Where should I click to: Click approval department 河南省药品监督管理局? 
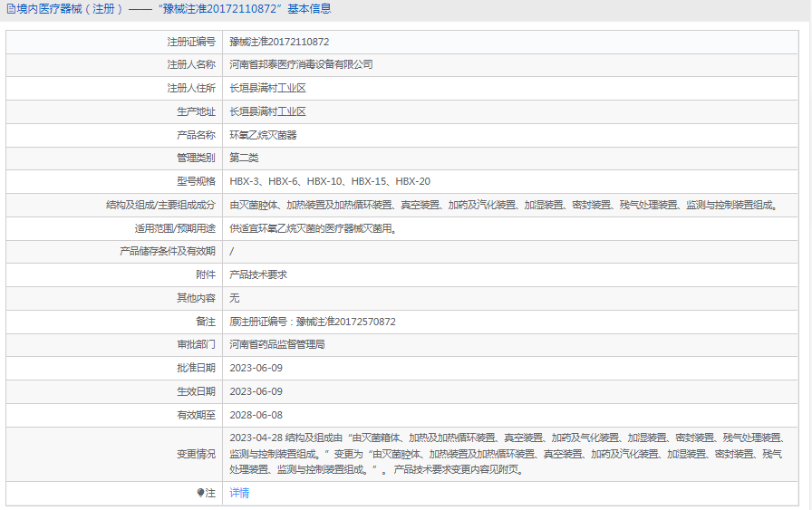pos(277,345)
